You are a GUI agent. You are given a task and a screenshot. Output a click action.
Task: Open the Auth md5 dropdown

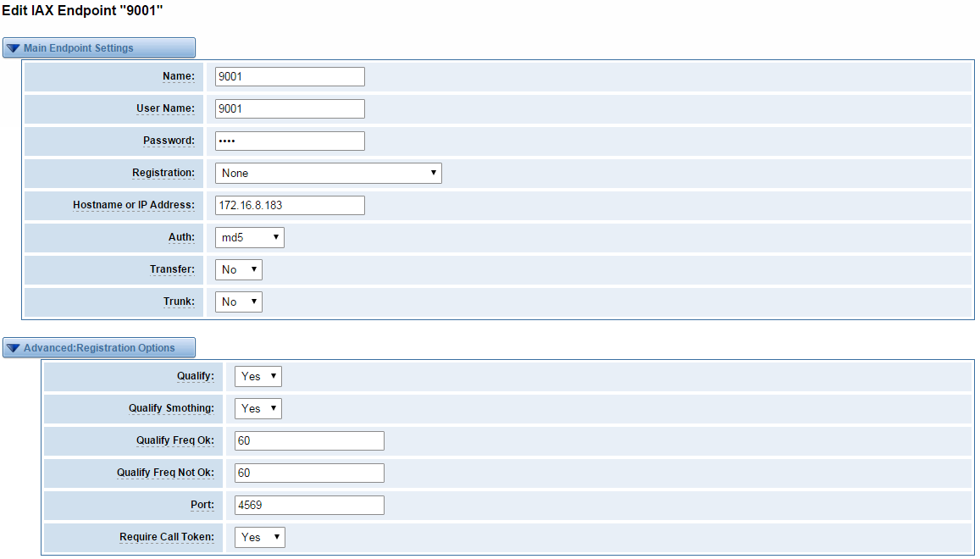249,238
